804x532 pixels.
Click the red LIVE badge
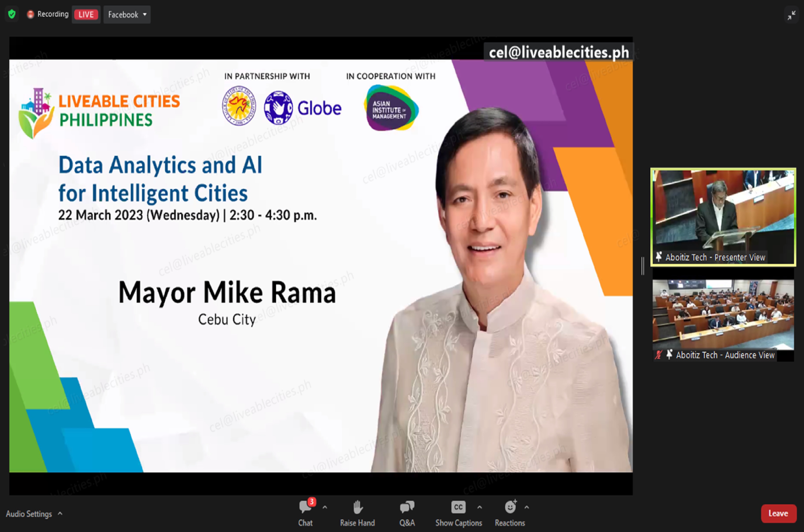coord(86,15)
